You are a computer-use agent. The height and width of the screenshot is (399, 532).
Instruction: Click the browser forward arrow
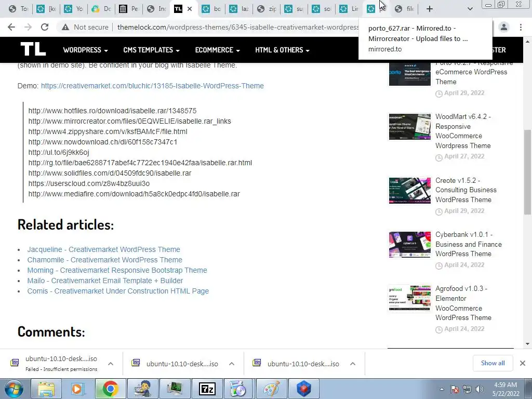[28, 27]
